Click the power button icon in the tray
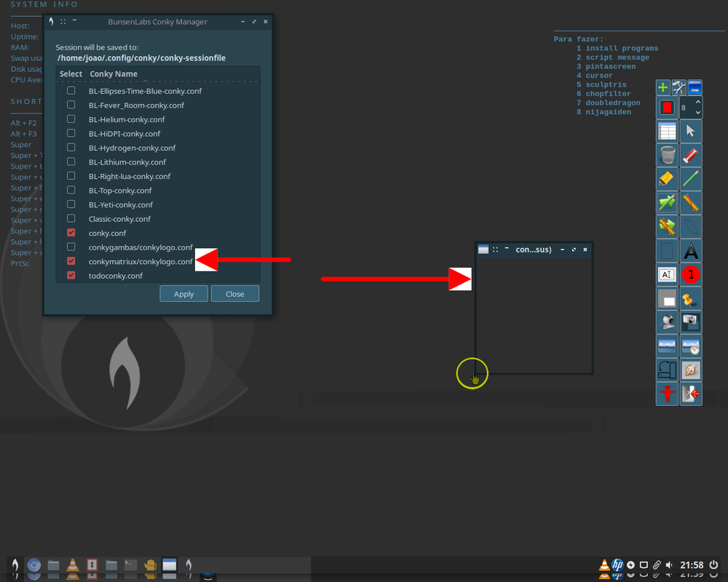Image resolution: width=728 pixels, height=582 pixels. (x=713, y=565)
